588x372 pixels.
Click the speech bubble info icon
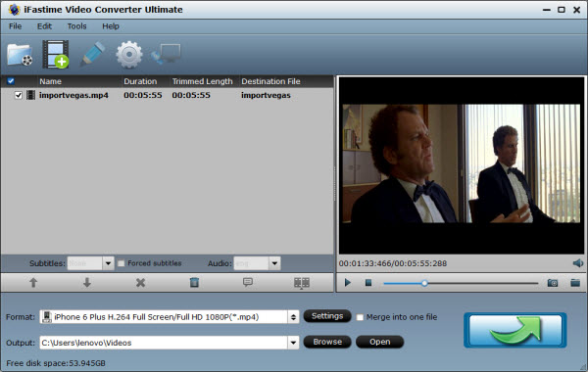click(248, 282)
